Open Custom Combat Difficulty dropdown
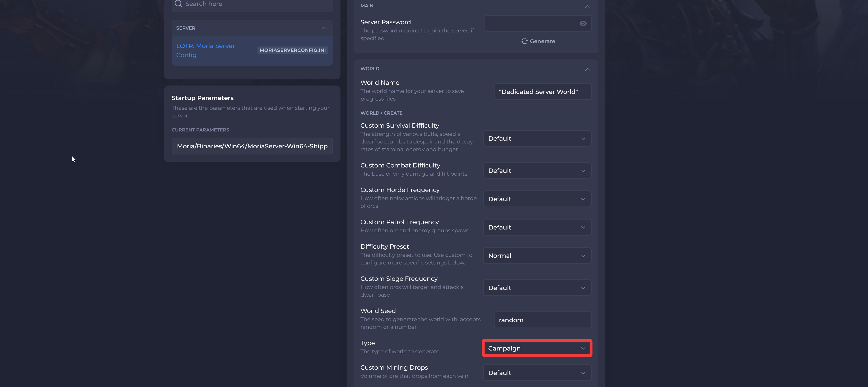Viewport: 868px width, 387px height. coord(537,171)
